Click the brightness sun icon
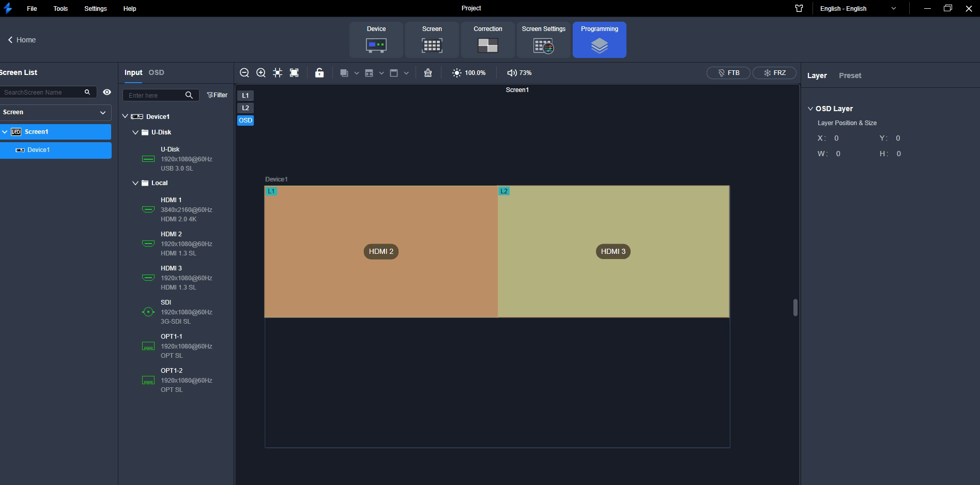The image size is (980, 485). pyautogui.click(x=456, y=73)
